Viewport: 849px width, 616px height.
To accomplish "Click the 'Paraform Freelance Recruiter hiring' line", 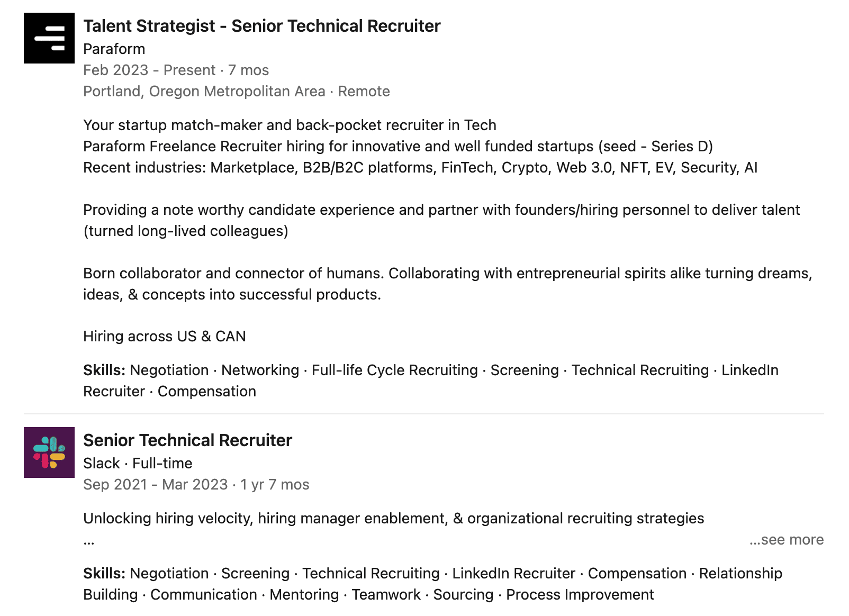I will 398,147.
